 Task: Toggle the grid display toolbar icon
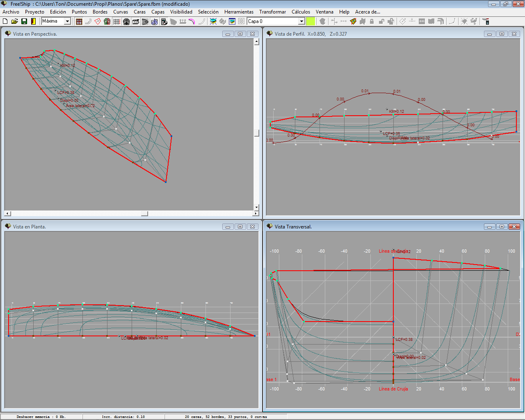click(x=117, y=21)
